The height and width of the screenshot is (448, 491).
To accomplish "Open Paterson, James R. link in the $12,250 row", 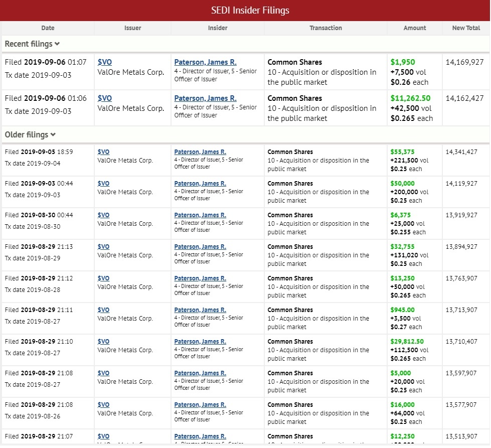I will [200, 436].
